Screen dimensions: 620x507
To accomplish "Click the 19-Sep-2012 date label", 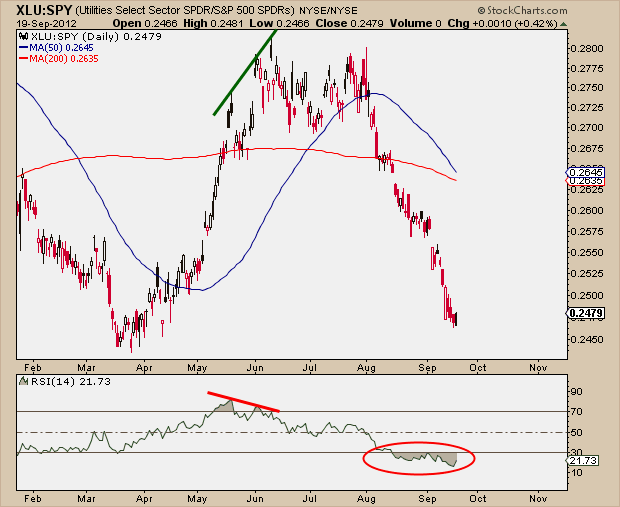I will 46,23.
